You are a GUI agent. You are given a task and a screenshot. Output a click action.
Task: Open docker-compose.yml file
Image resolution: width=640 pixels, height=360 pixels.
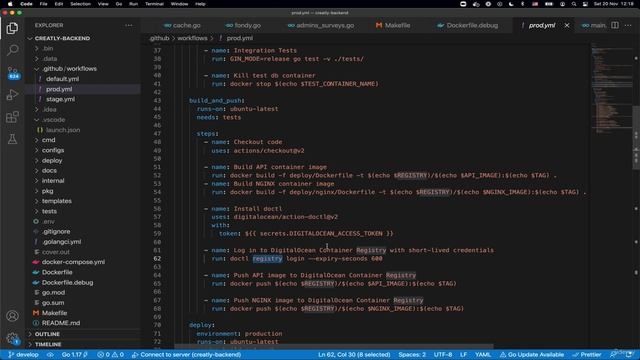click(x=73, y=262)
